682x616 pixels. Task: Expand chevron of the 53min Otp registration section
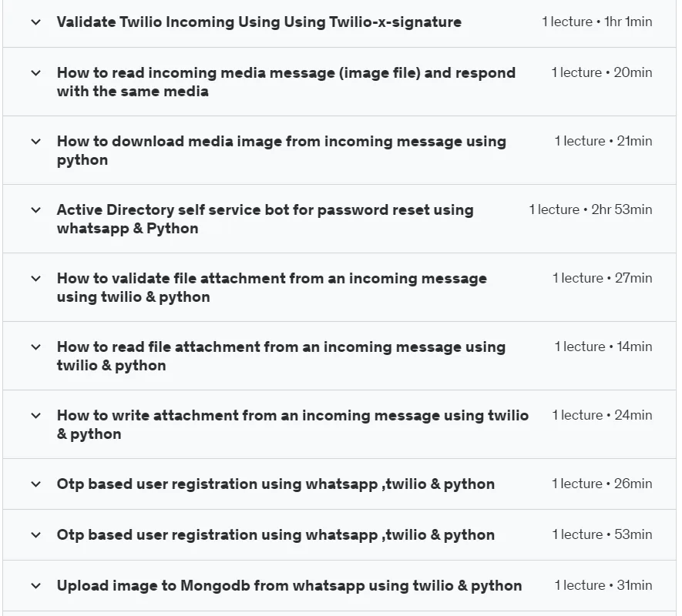click(x=36, y=534)
